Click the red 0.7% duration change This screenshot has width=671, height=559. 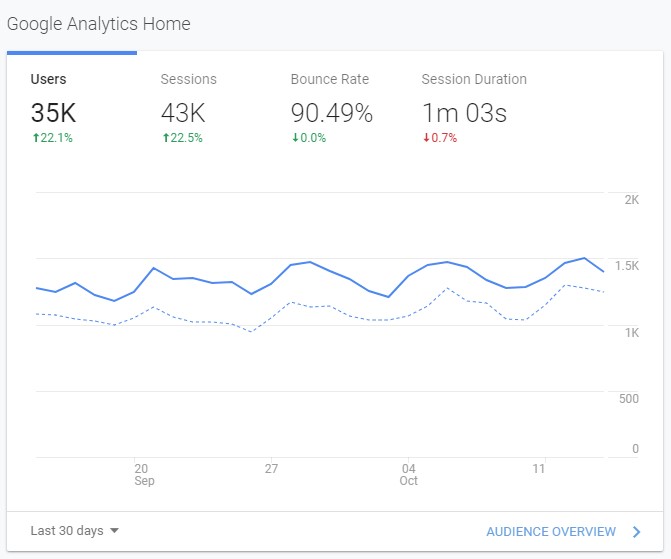tap(440, 138)
